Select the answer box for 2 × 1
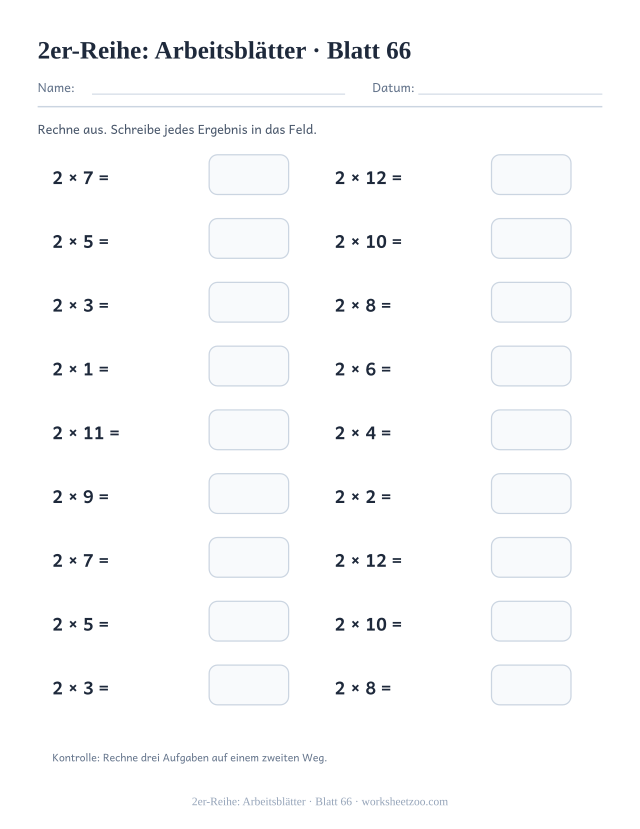Viewport: 640px width, 829px height. tap(249, 366)
